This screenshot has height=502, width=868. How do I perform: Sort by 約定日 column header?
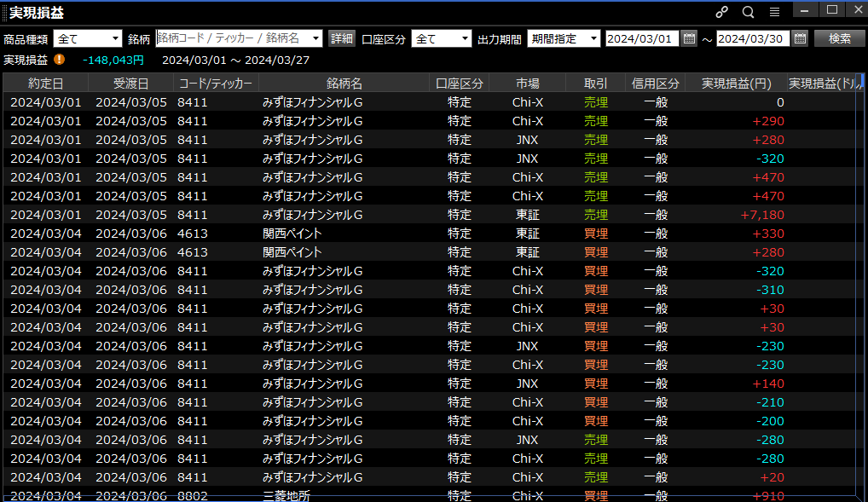[x=46, y=83]
